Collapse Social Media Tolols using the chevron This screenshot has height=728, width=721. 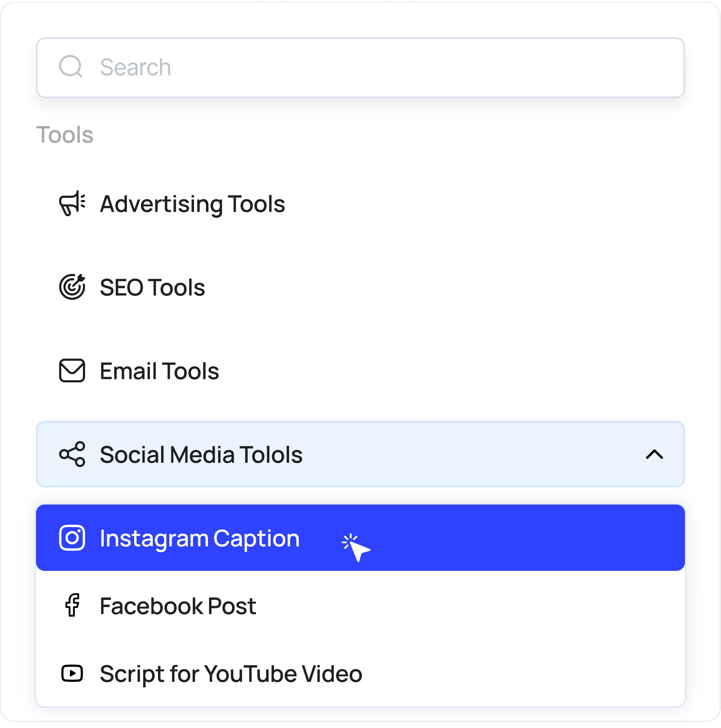point(655,455)
